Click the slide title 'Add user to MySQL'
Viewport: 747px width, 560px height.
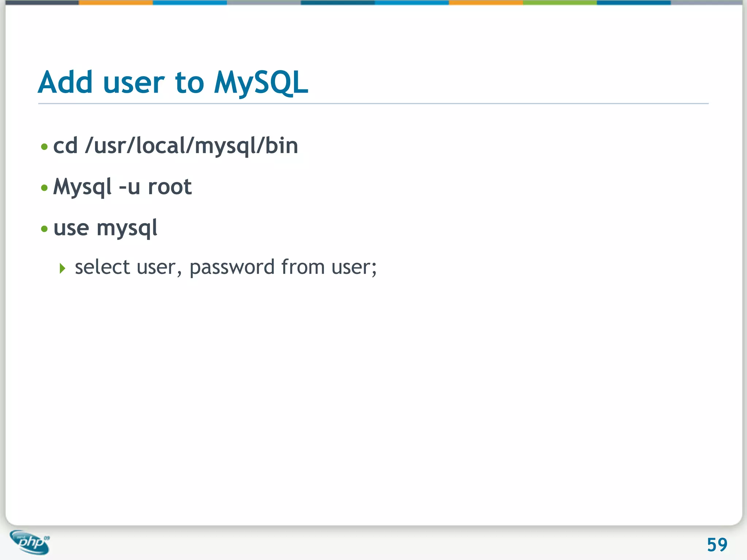point(173,83)
